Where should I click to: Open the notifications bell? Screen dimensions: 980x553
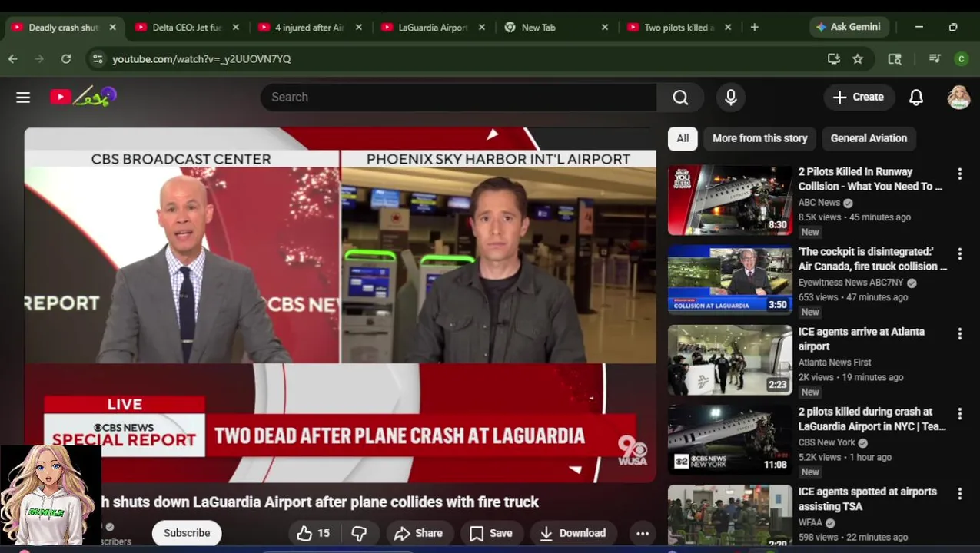[x=916, y=98]
